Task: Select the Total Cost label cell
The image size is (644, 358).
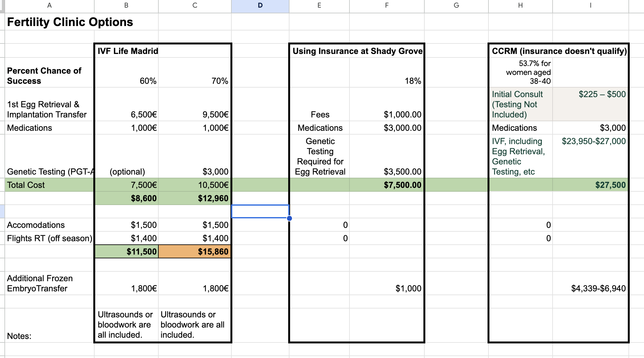Action: 49,185
